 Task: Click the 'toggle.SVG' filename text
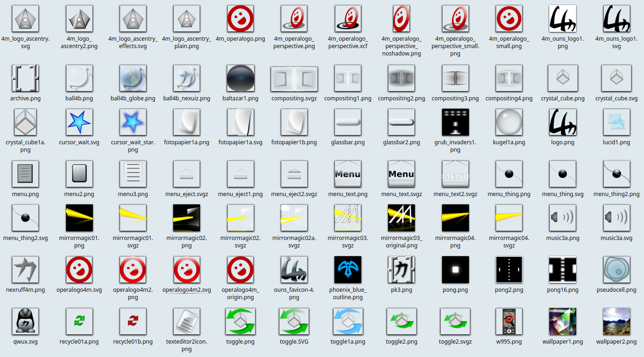click(x=294, y=342)
